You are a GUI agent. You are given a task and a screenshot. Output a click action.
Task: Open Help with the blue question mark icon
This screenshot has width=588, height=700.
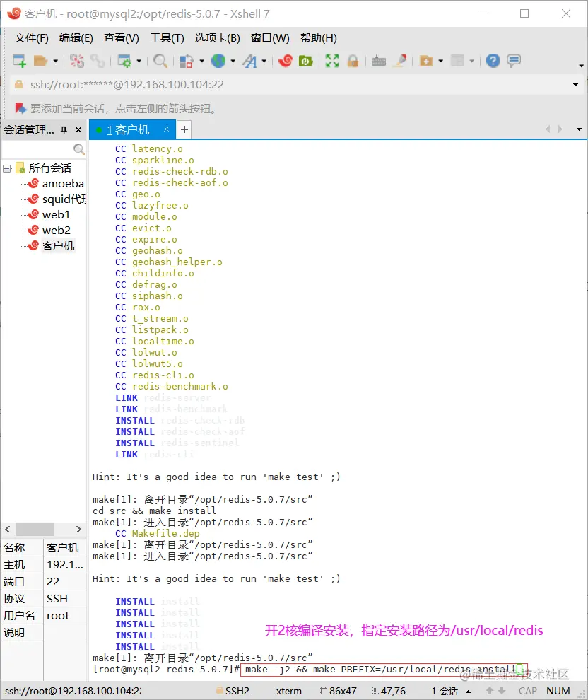click(493, 61)
